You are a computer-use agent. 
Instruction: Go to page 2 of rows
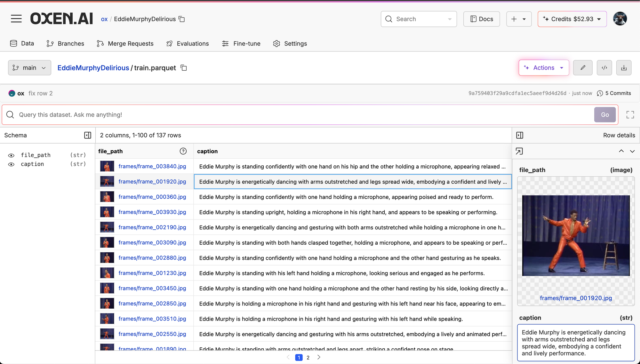coord(308,358)
